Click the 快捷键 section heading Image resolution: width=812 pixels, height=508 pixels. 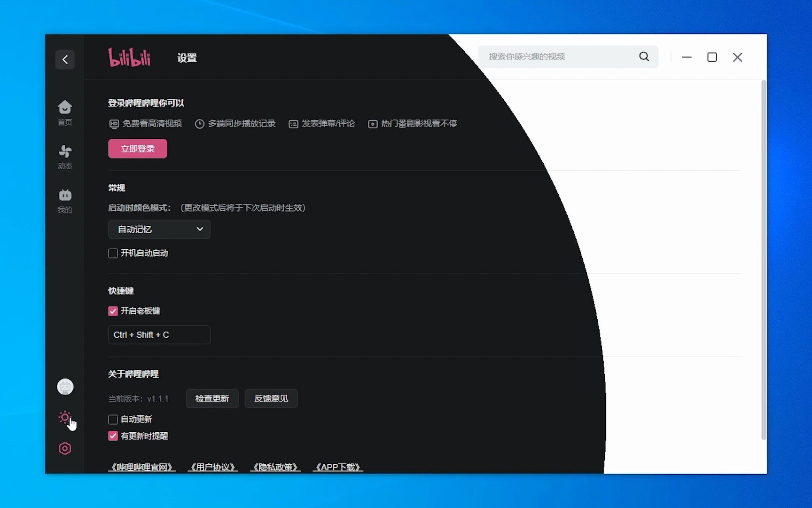(x=121, y=291)
